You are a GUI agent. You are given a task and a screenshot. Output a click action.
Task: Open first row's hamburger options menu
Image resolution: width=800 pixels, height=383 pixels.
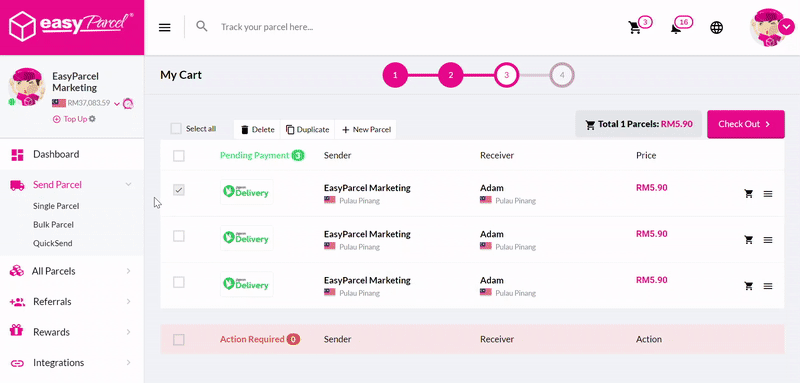(x=768, y=194)
